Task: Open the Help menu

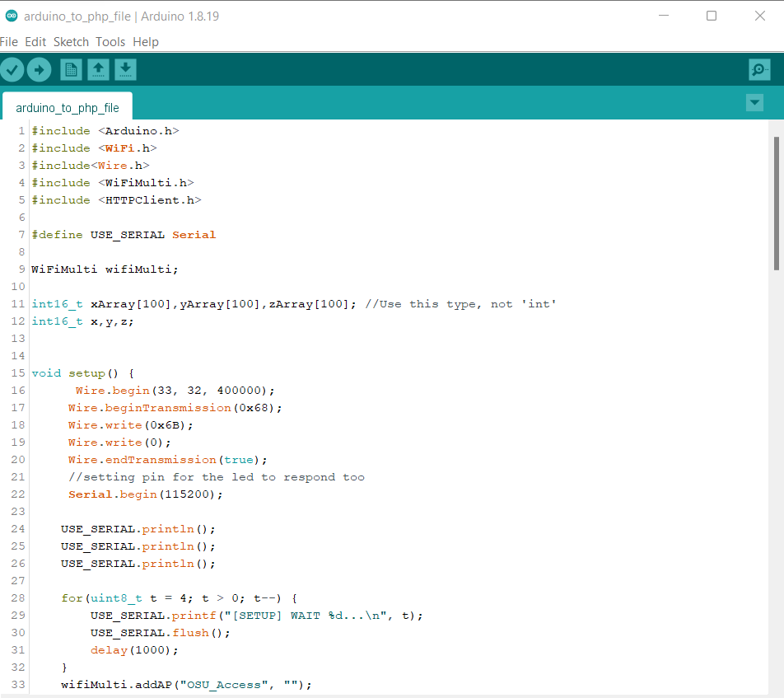Action: 146,42
